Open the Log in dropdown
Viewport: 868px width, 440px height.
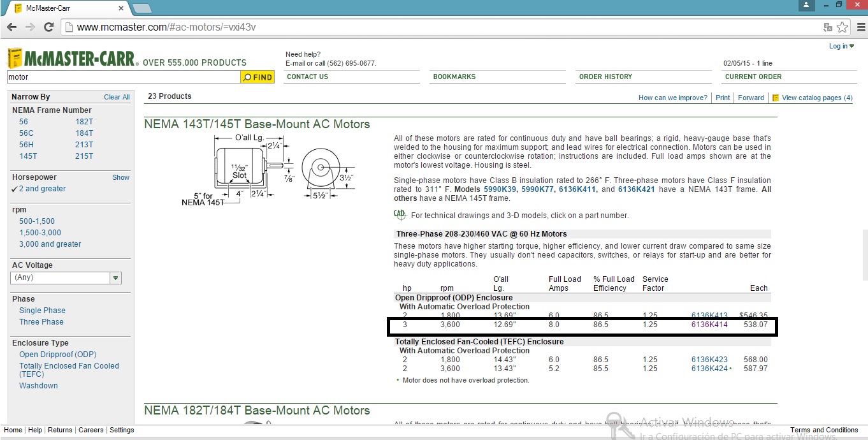coord(841,46)
